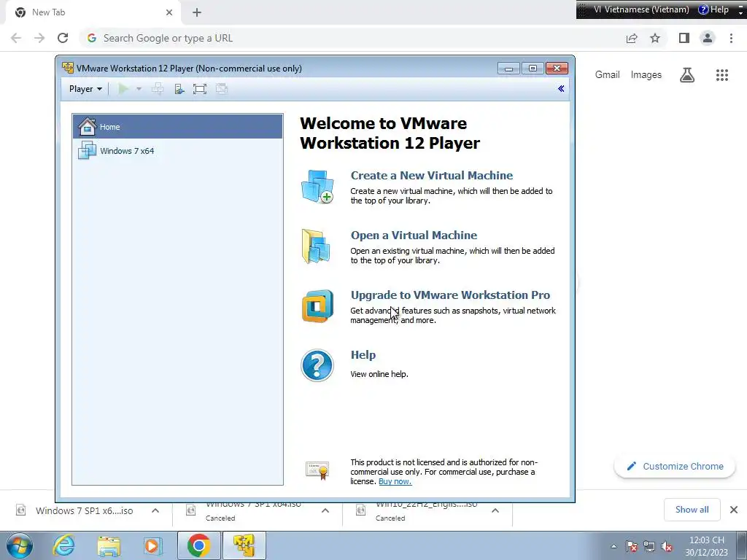
Task: Click the Search Labs flask icon
Action: click(x=687, y=75)
